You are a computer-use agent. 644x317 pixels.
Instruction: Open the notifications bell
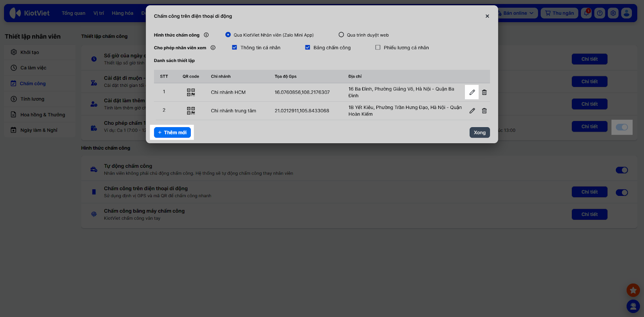(x=586, y=13)
